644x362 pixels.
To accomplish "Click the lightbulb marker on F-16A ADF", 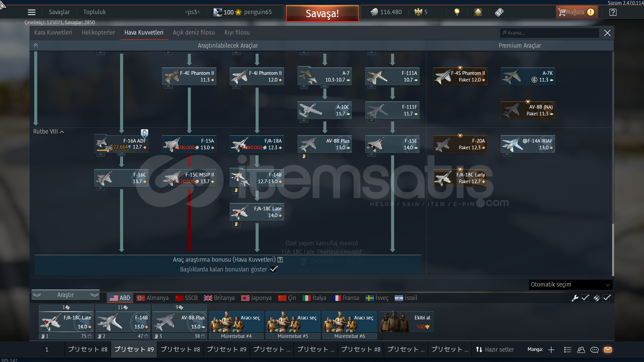I will [x=144, y=133].
